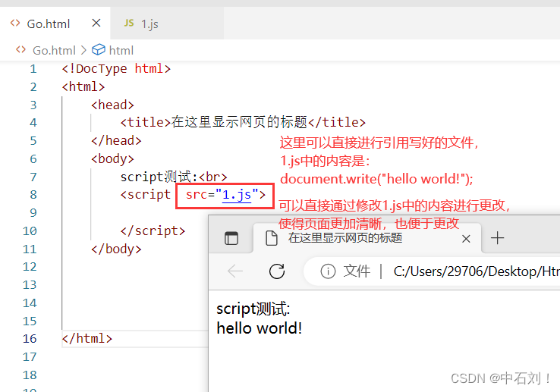
Task: Click the <html> opening tag on line 2
Action: coord(83,86)
